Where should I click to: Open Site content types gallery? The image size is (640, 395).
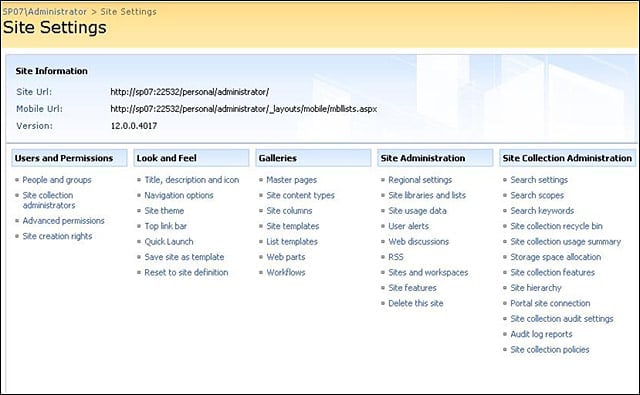(300, 195)
